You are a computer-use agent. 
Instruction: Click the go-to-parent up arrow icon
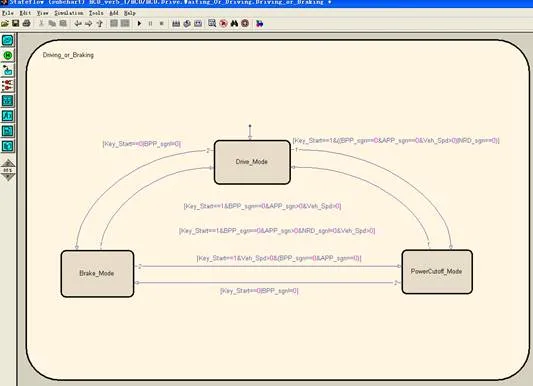(100, 23)
